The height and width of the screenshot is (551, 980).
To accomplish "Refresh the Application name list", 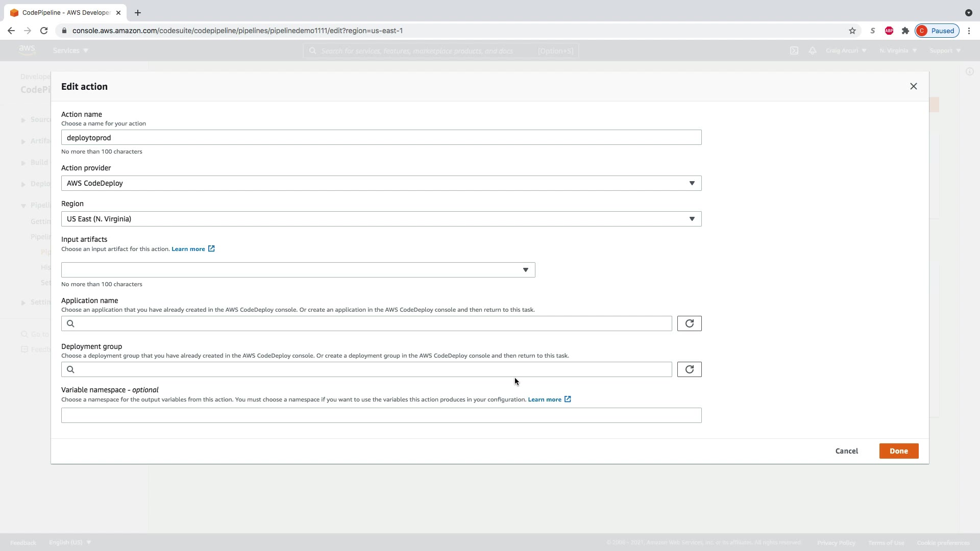I will [x=689, y=323].
